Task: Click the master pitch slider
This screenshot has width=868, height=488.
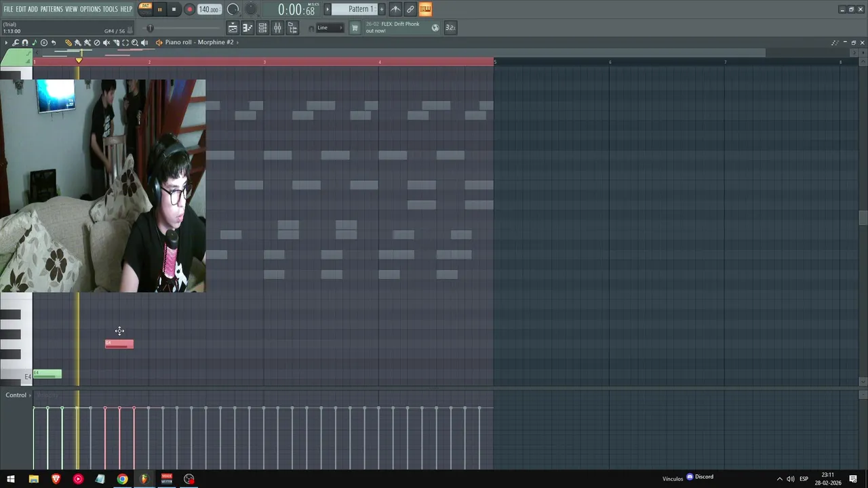Action: 182,28
